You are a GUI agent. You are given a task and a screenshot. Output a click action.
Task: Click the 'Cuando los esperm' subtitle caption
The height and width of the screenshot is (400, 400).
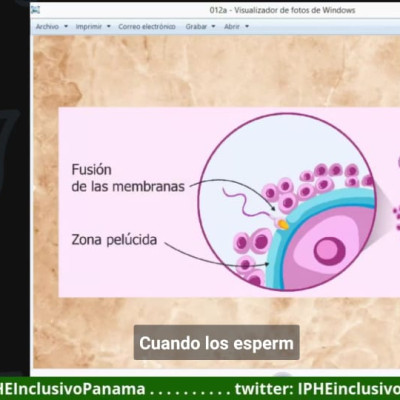[x=217, y=343]
